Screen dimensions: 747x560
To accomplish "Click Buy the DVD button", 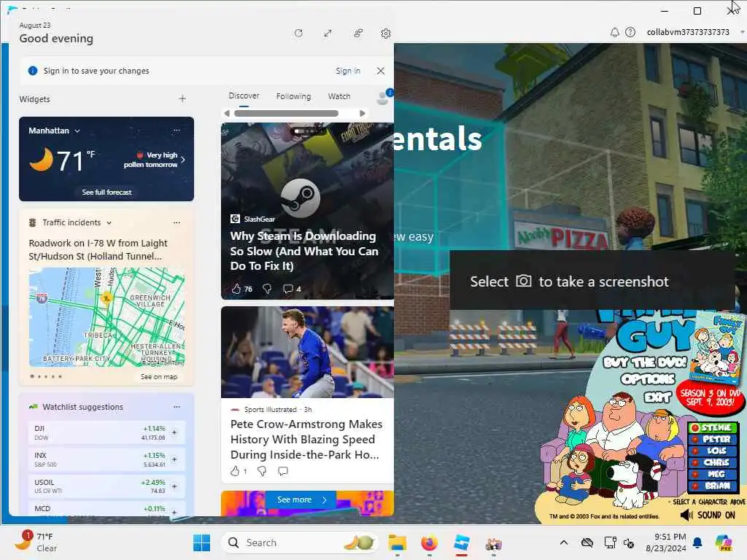I will (x=645, y=362).
